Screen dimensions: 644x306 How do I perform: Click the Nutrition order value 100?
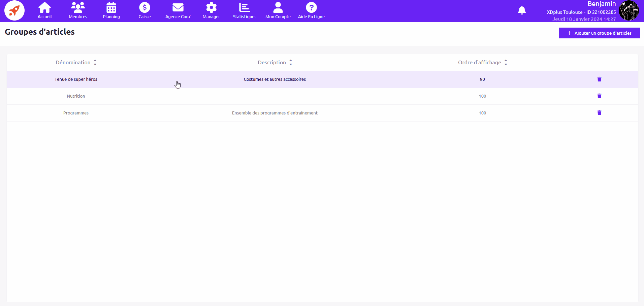point(482,96)
